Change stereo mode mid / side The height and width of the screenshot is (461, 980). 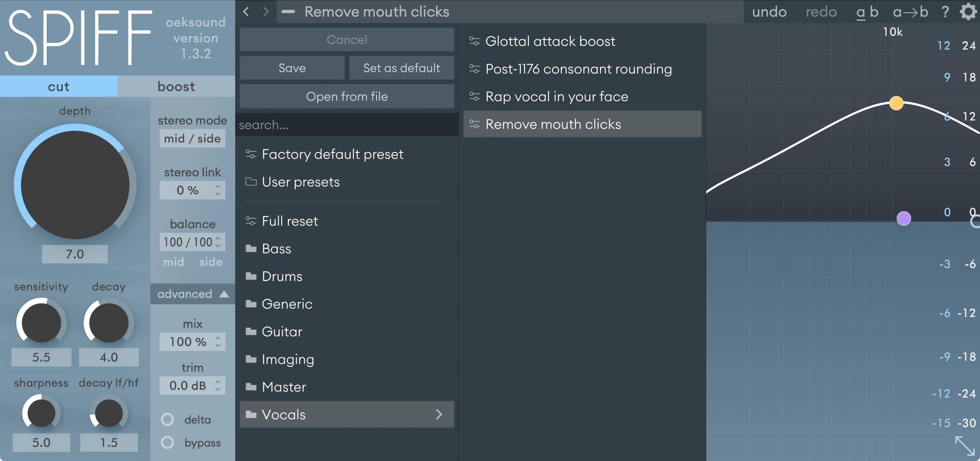[192, 139]
